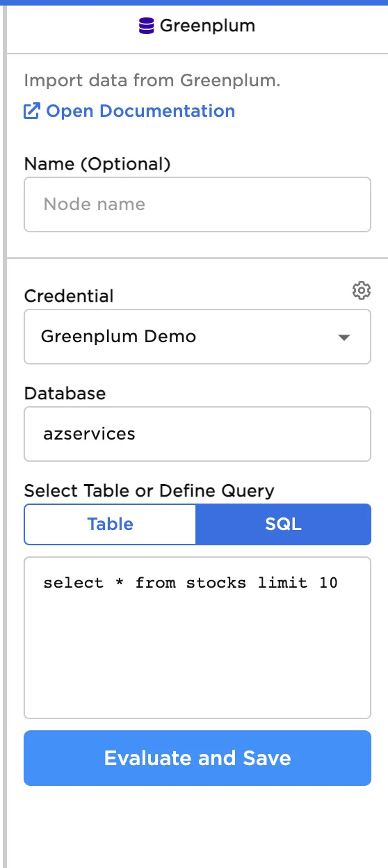Open Documentation link
The image size is (388, 868).
[140, 111]
